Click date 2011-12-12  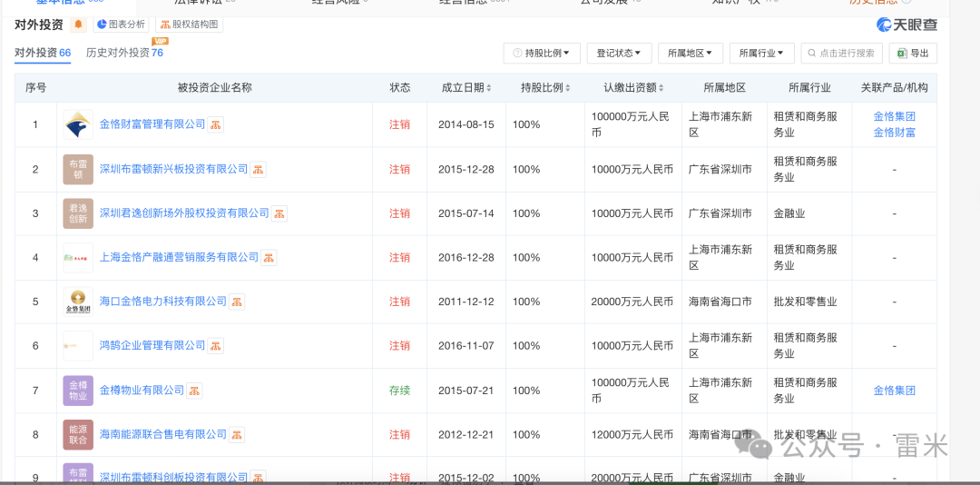[466, 302]
